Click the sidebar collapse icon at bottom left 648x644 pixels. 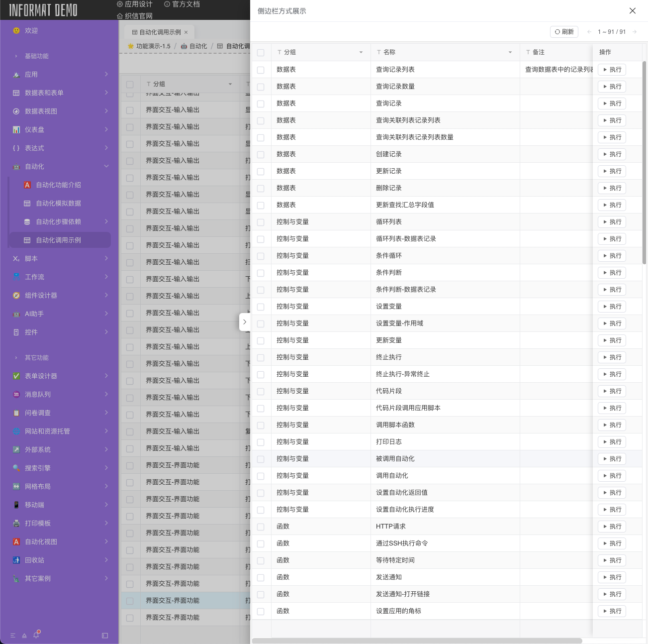click(x=104, y=636)
